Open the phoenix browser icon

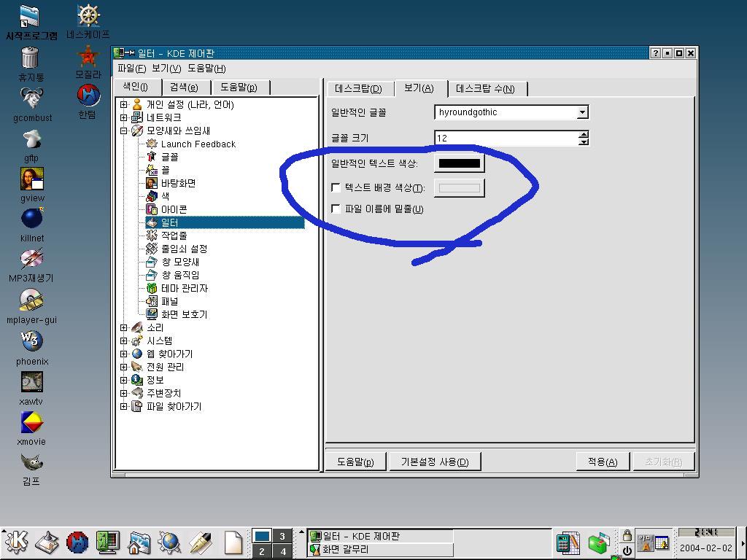click(31, 341)
